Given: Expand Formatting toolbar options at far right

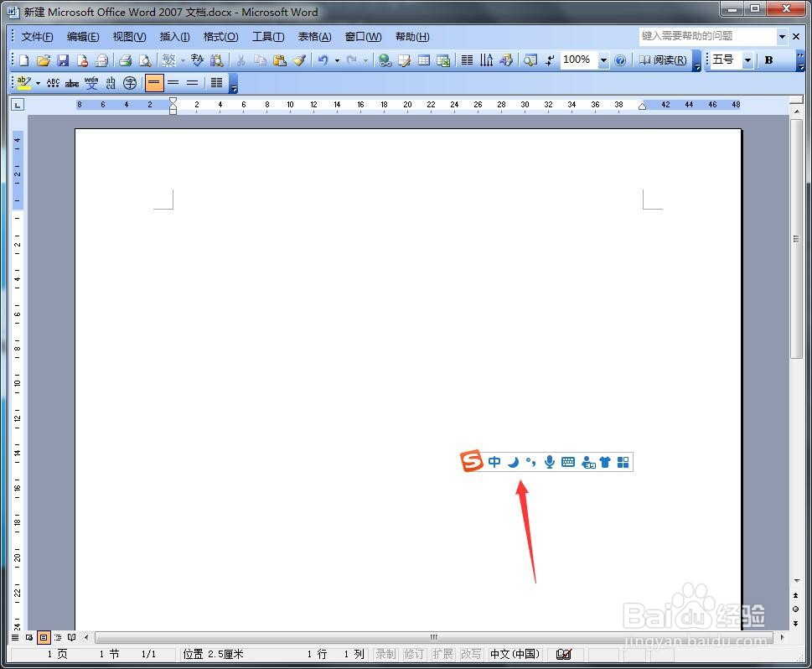Looking at the screenshot, I should click(x=801, y=61).
